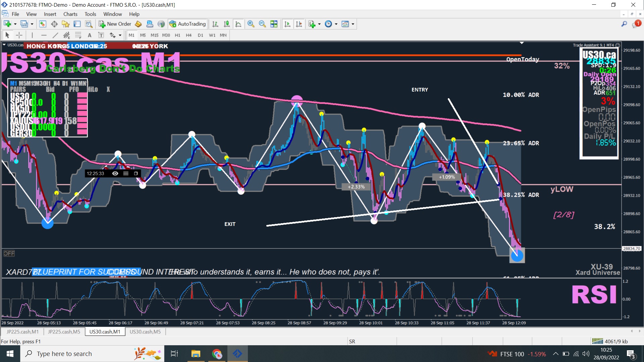This screenshot has width=644, height=362.
Task: Expand the templates dropdown arrow
Action: click(353, 24)
